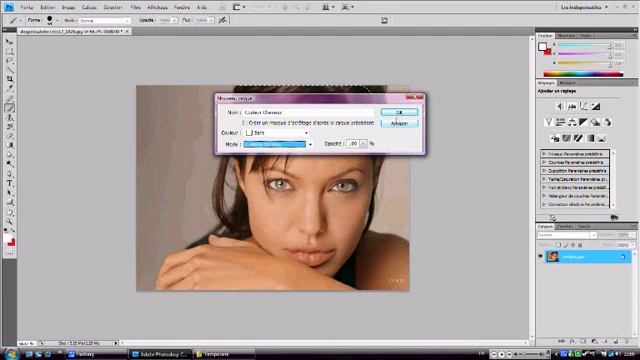Open the Couleur dropdown in new layer dialog
640x360 pixels.
pos(277,133)
